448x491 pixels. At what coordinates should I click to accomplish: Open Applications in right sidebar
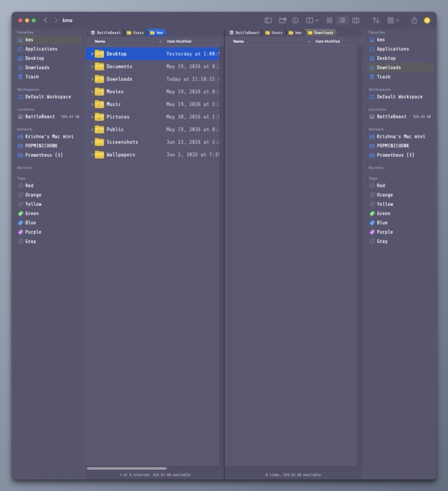[400, 49]
